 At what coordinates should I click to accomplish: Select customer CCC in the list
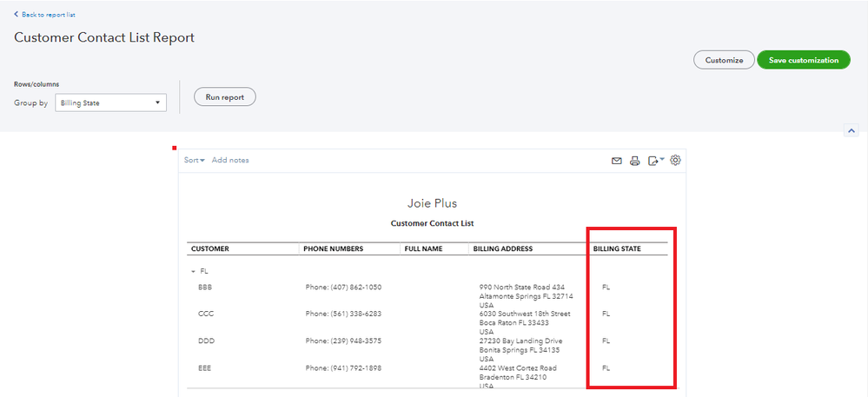click(206, 314)
